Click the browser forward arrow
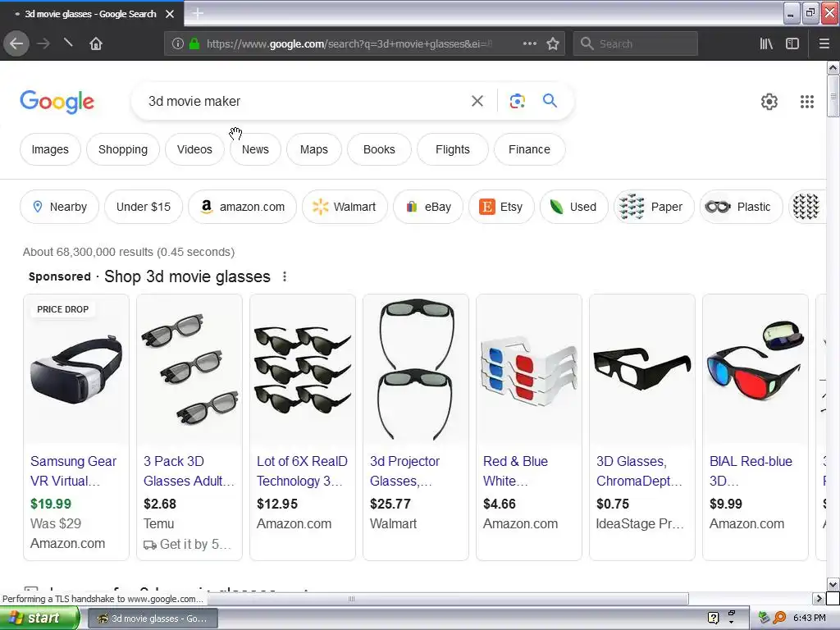The height and width of the screenshot is (630, 840). click(43, 44)
